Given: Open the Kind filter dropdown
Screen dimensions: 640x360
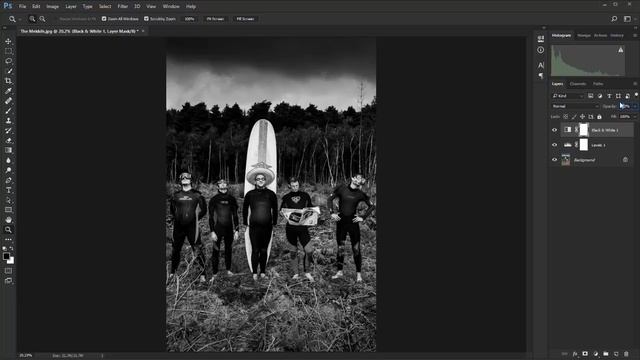Looking at the screenshot, I should tap(568, 96).
